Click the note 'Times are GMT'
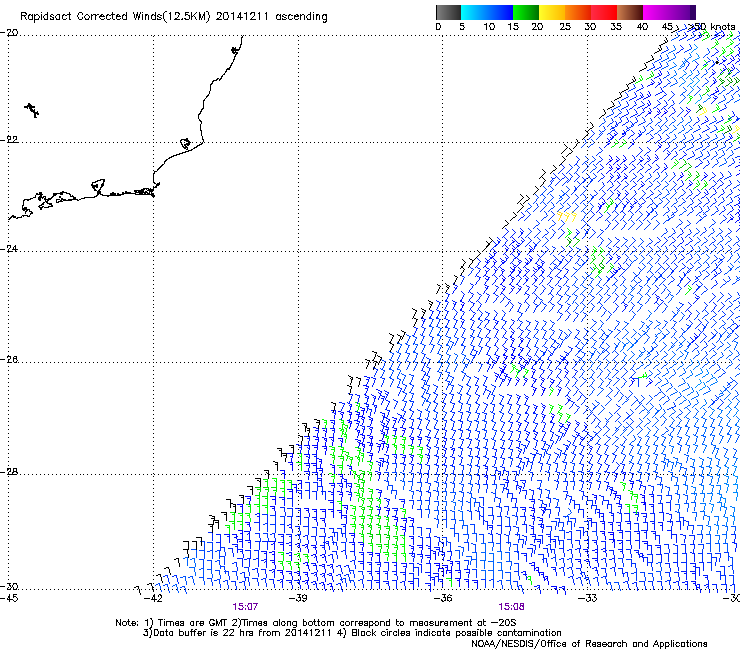The width and height of the screenshot is (740, 650). pos(193,623)
